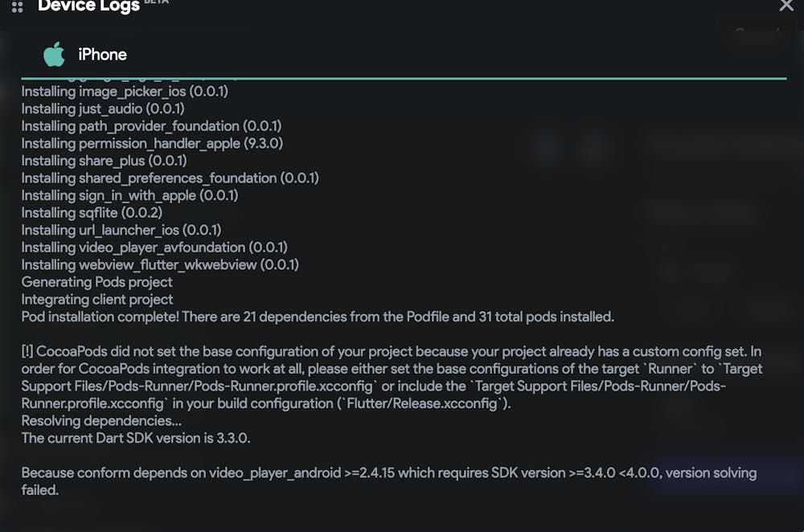
Task: Click the 'Installing sqflite' log line
Action: 92,213
